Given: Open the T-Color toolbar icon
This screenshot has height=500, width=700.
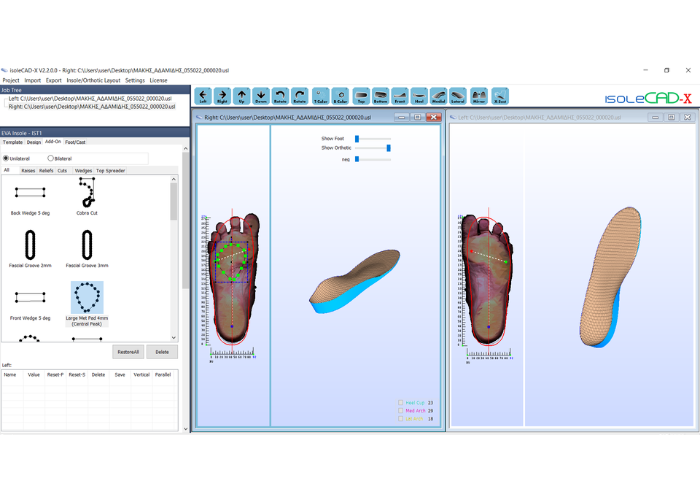Looking at the screenshot, I should point(321,96).
